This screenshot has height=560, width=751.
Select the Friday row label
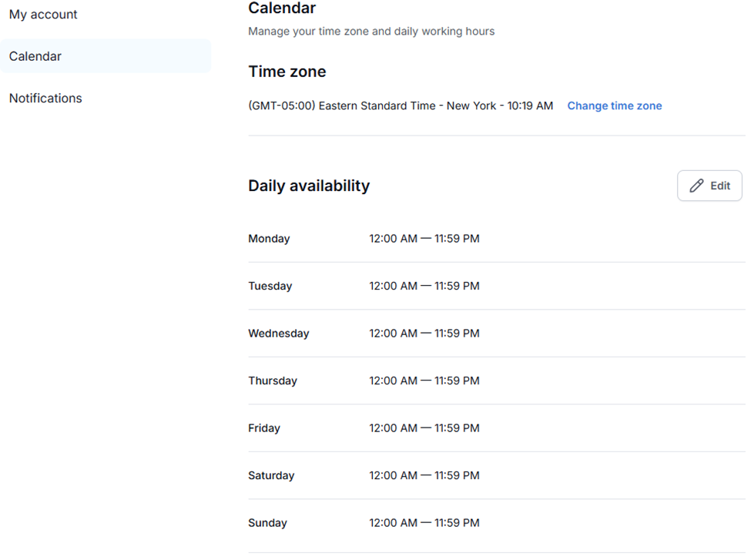[263, 428]
